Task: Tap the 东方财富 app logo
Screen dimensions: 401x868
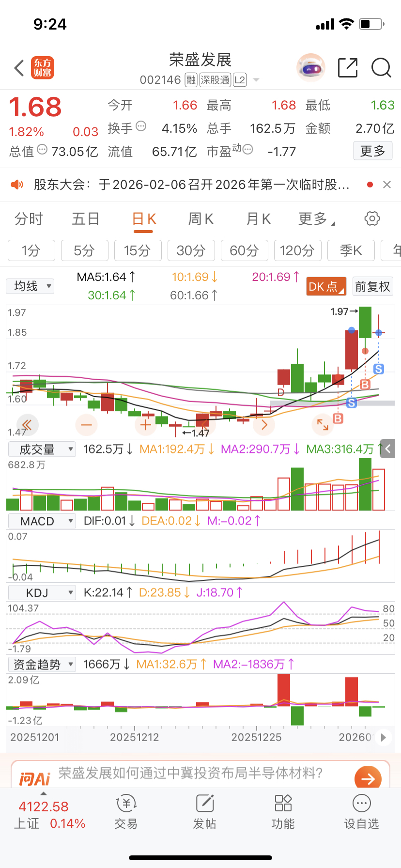Action: click(x=43, y=68)
